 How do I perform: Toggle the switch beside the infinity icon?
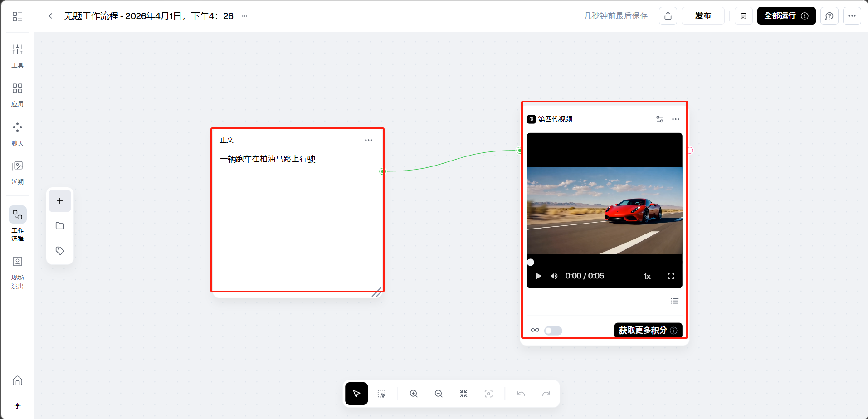(553, 331)
